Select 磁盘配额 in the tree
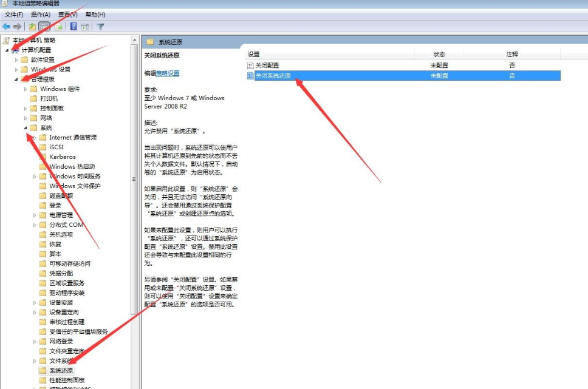Viewport: 588px width, 389px height. tap(61, 195)
